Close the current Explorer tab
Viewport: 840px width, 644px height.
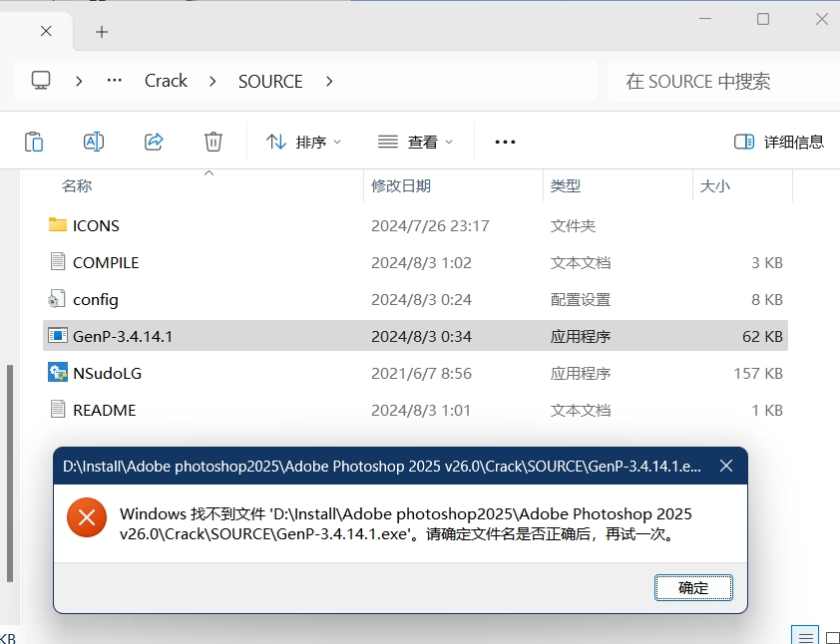pyautogui.click(x=46, y=32)
